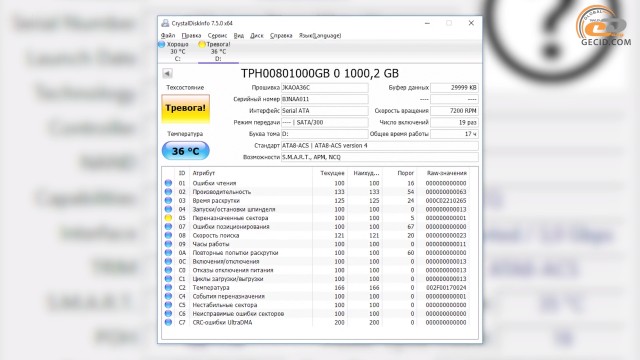
Task: Click the status icon of attribute 02 Производительность
Action: (168, 192)
